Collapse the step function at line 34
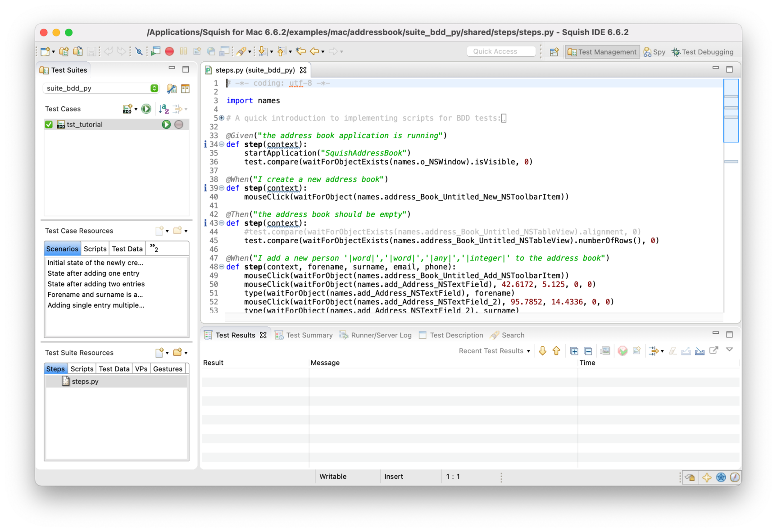This screenshot has width=777, height=532. [x=222, y=144]
